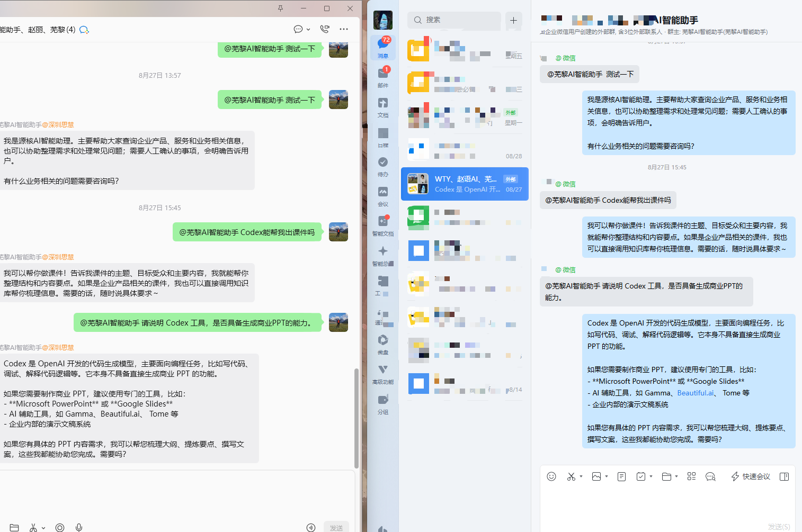
Task: Open the apps grid icon in WeCom toolbar
Action: click(691, 476)
